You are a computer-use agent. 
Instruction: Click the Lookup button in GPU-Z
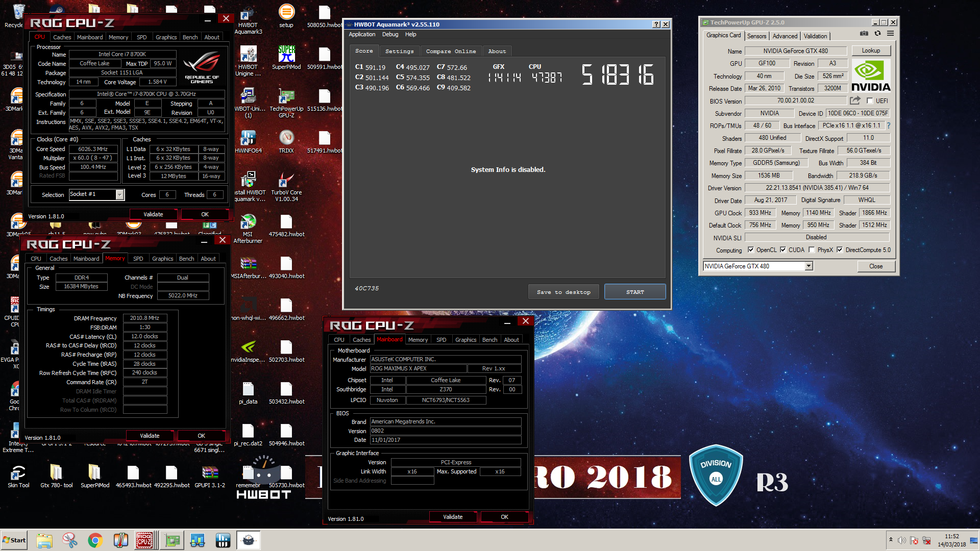(871, 51)
